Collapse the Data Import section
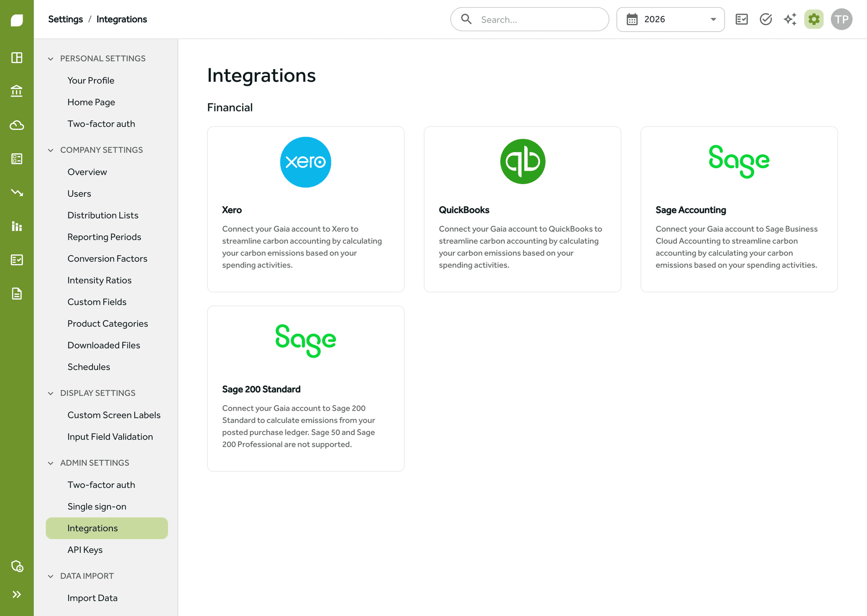Screen dimensions: 867x616 coord(51,576)
